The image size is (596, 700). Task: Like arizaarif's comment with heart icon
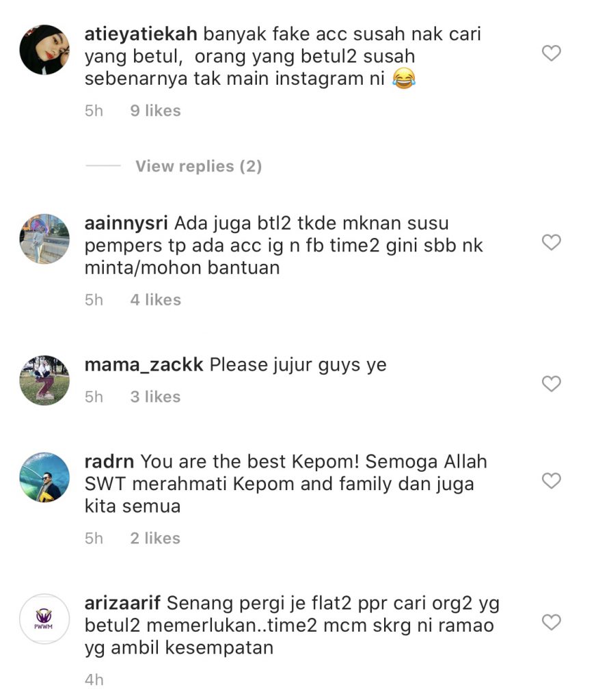[552, 622]
